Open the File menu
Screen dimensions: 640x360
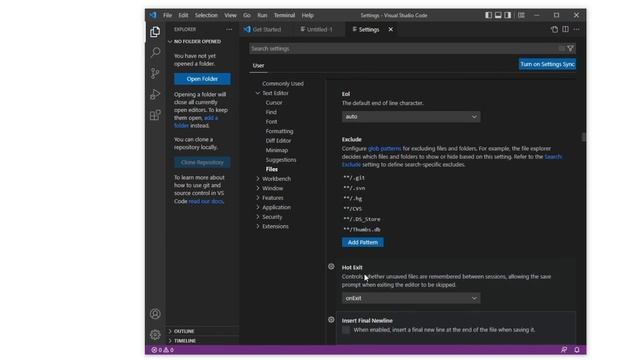[168, 15]
